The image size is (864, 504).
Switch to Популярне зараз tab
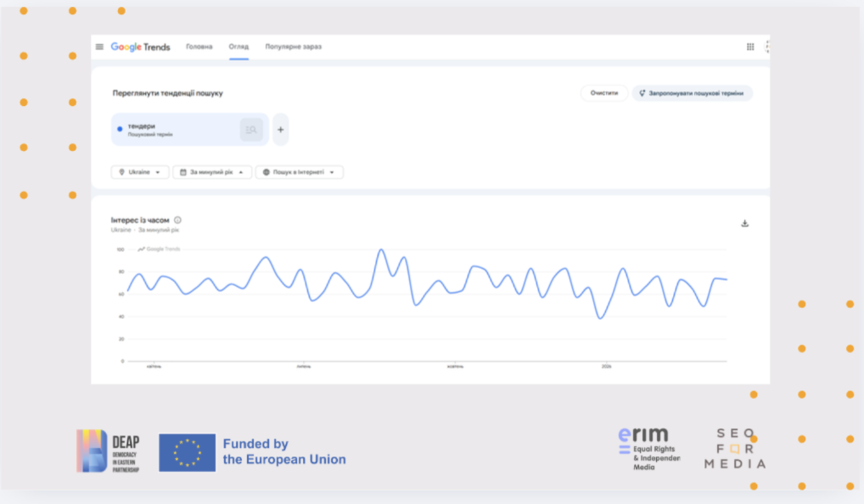tap(293, 47)
